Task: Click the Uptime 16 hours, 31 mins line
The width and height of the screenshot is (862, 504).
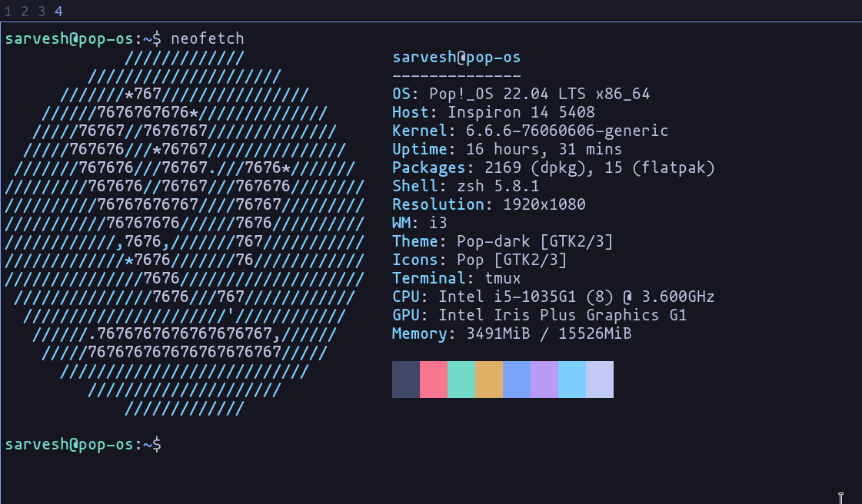Action: click(x=508, y=149)
